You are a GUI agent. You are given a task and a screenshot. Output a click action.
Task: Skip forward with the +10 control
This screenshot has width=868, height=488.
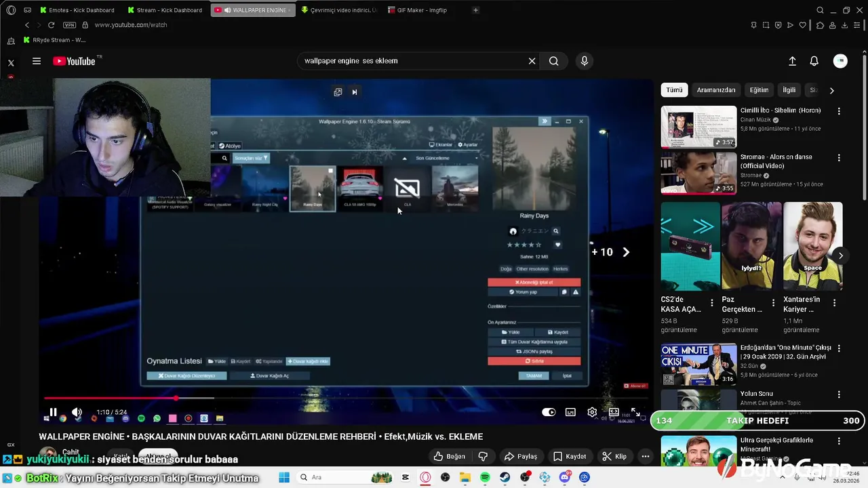coord(610,252)
